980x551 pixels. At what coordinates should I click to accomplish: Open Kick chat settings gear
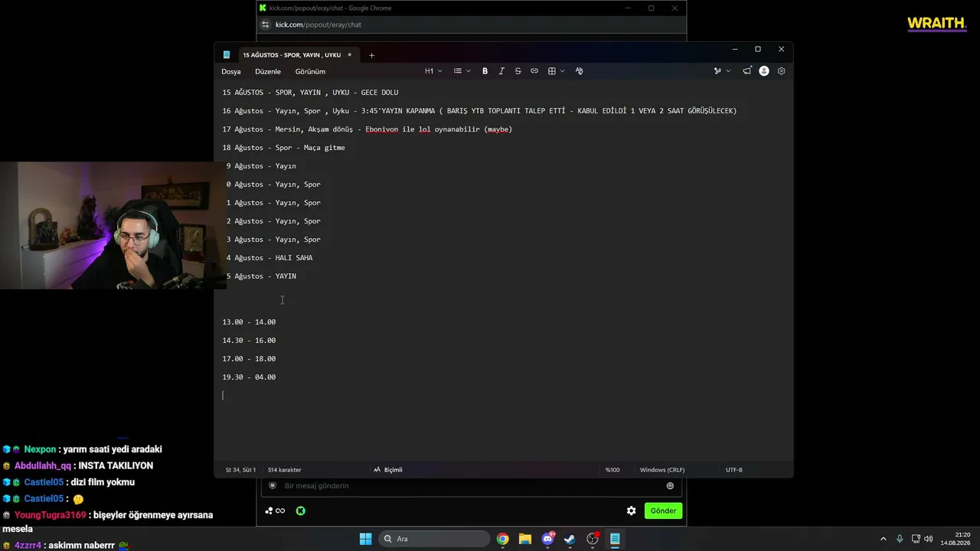coord(631,510)
